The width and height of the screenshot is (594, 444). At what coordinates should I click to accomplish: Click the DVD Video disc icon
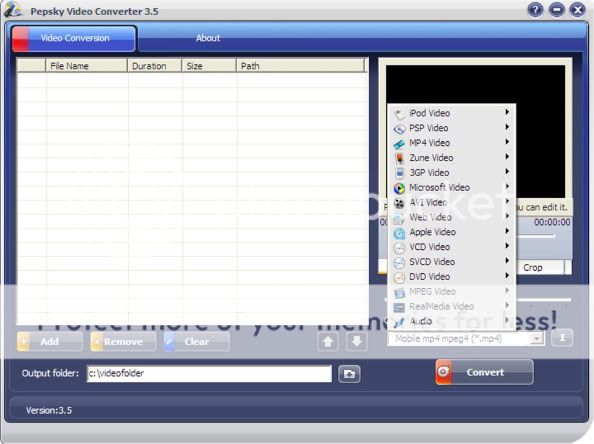click(399, 277)
